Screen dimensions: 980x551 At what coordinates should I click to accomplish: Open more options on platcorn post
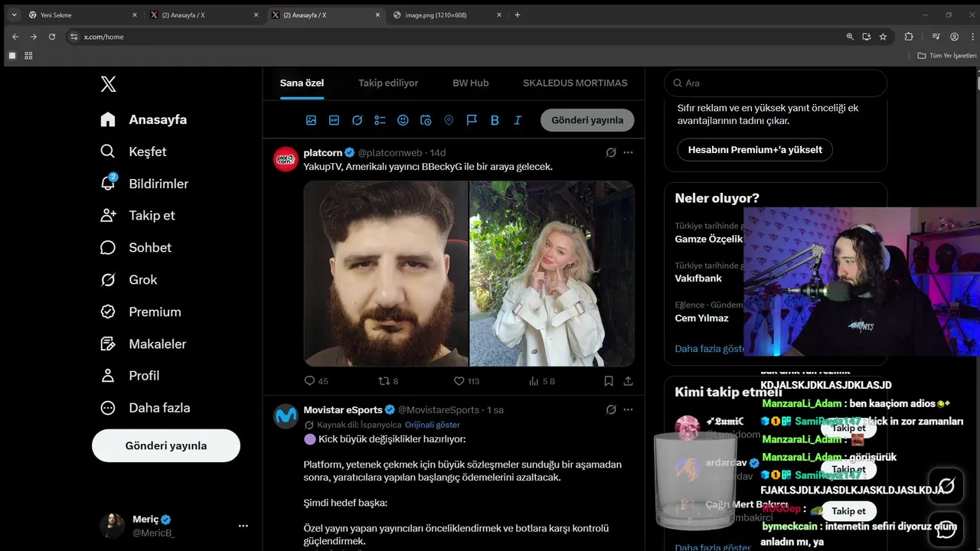(x=628, y=152)
